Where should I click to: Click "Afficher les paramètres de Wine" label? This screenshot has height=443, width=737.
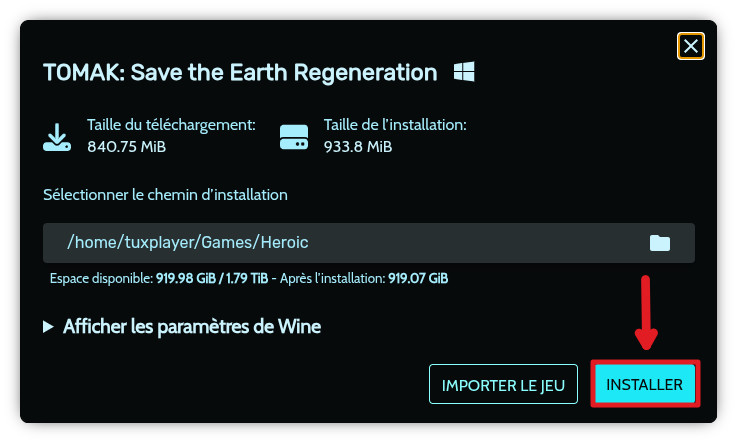(x=192, y=327)
